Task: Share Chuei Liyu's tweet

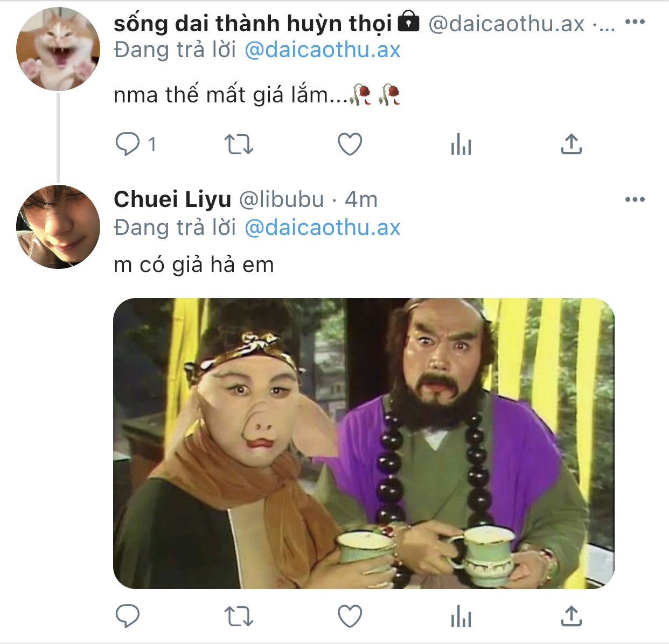Action: [x=571, y=615]
